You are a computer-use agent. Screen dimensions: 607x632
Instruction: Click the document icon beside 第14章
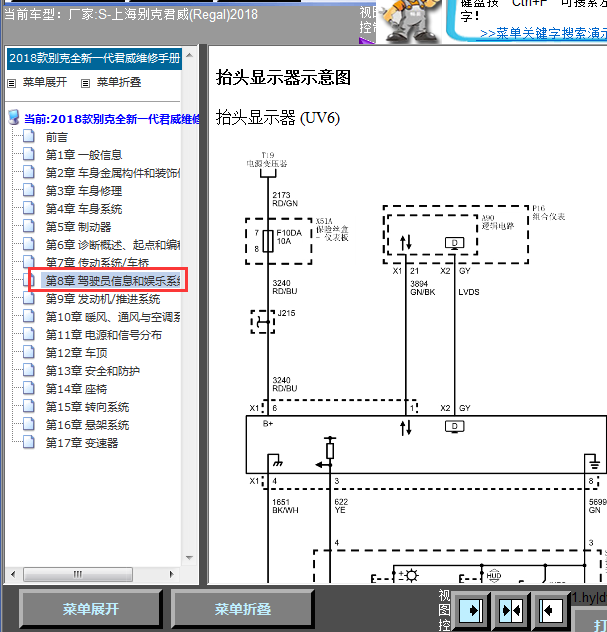point(29,388)
